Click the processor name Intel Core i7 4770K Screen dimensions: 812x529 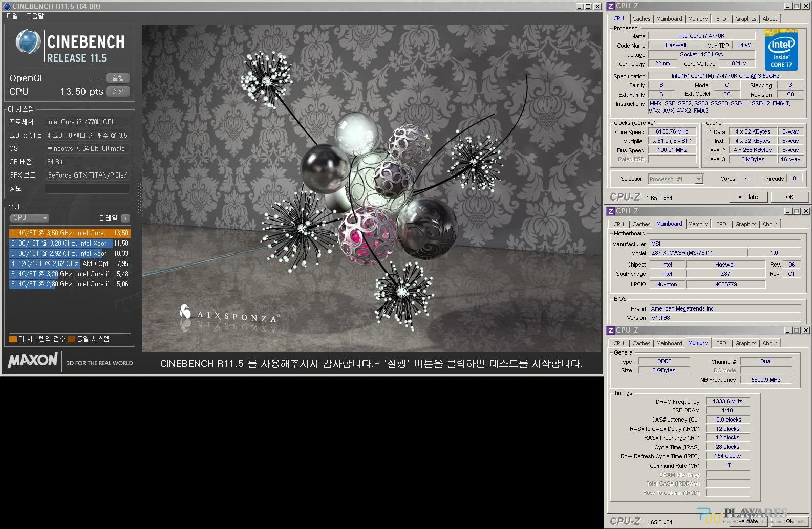tap(701, 36)
